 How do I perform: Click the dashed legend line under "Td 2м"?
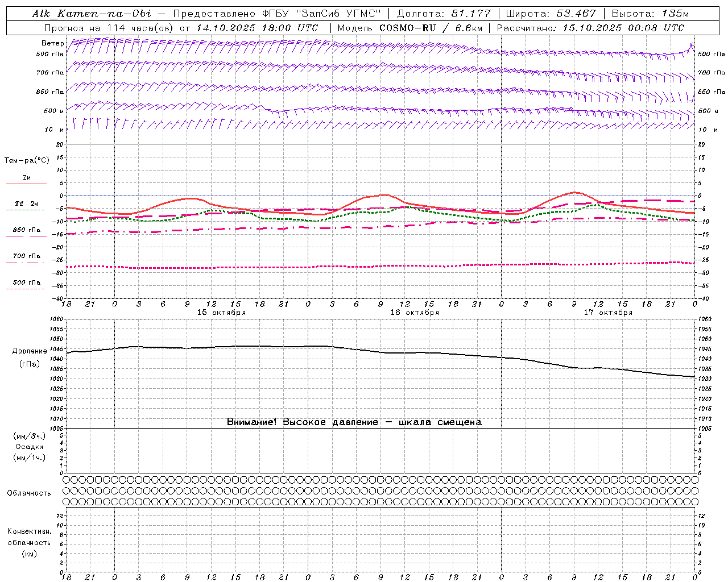(26, 210)
